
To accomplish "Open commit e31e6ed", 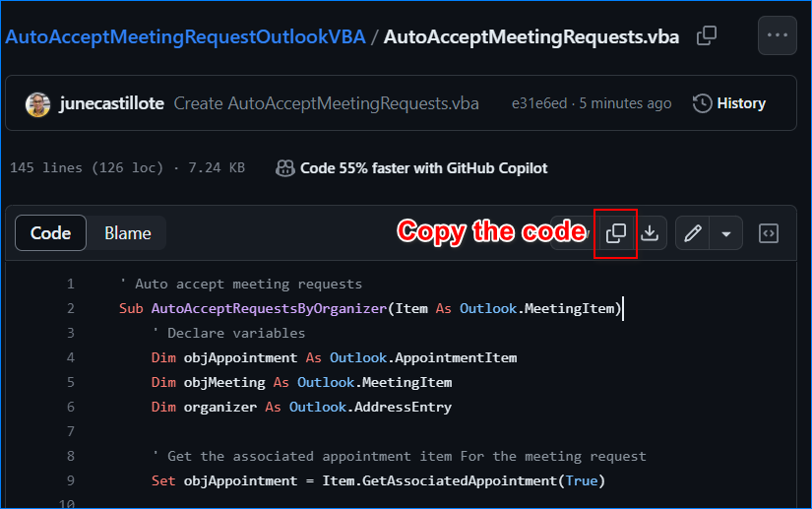I will pyautogui.click(x=539, y=103).
